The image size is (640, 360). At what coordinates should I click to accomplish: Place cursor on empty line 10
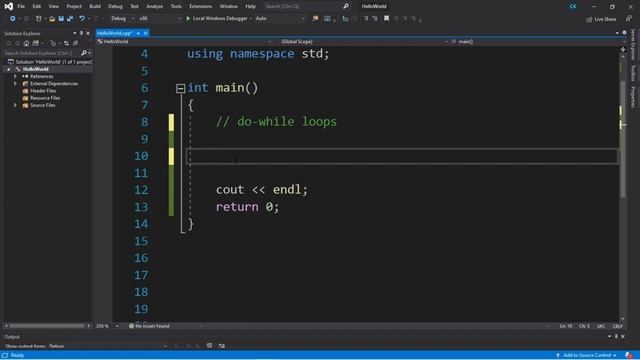click(x=402, y=156)
